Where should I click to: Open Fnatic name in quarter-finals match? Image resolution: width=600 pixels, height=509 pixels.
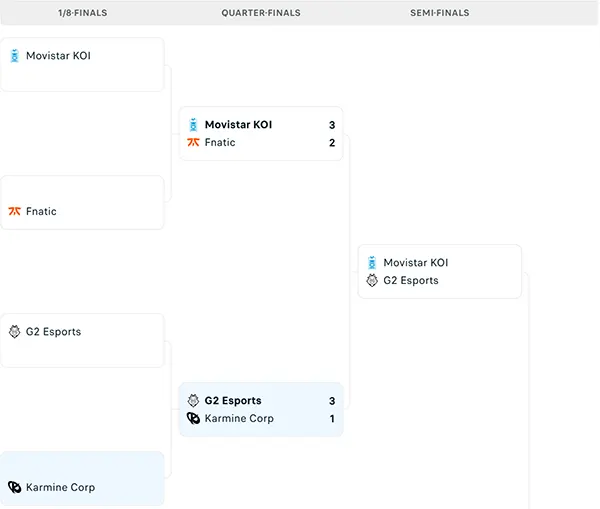pyautogui.click(x=220, y=142)
